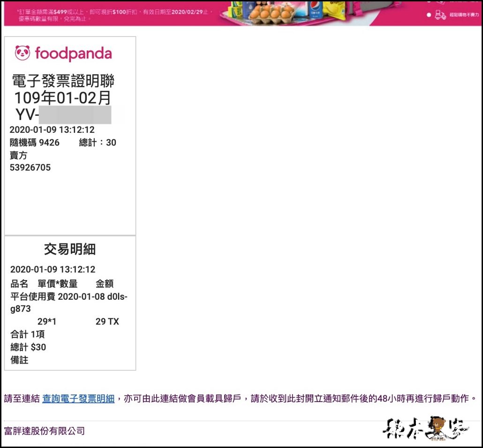Click the timestamp under the 交易明細 heading
483x448 pixels.
pos(53,269)
